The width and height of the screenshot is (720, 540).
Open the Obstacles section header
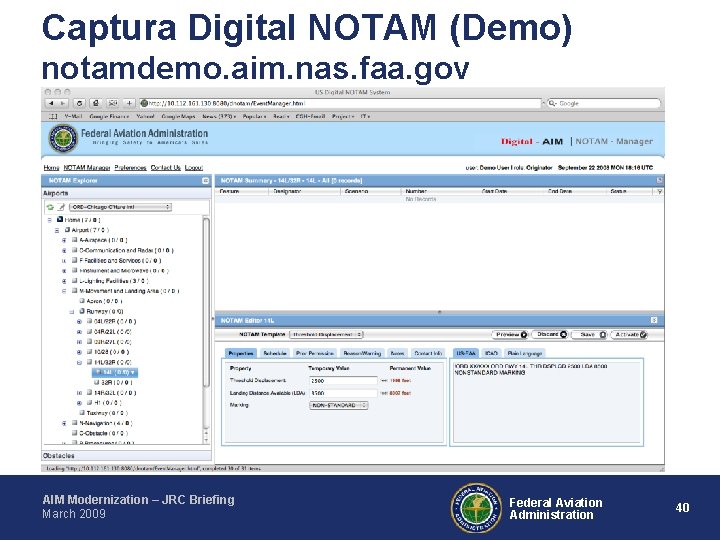click(127, 456)
